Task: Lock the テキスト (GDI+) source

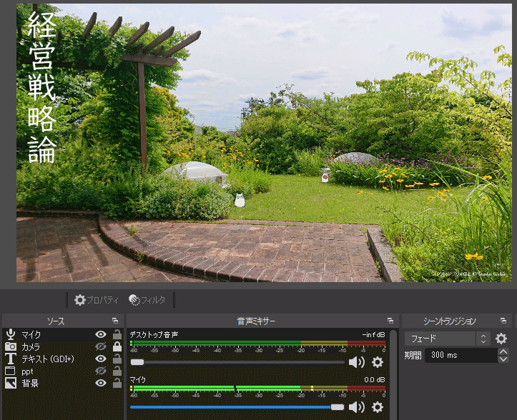Action: 117,359
